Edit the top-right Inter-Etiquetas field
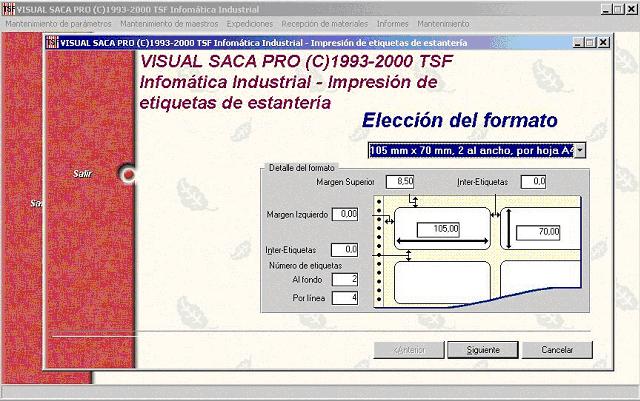640x401 pixels. click(x=533, y=181)
